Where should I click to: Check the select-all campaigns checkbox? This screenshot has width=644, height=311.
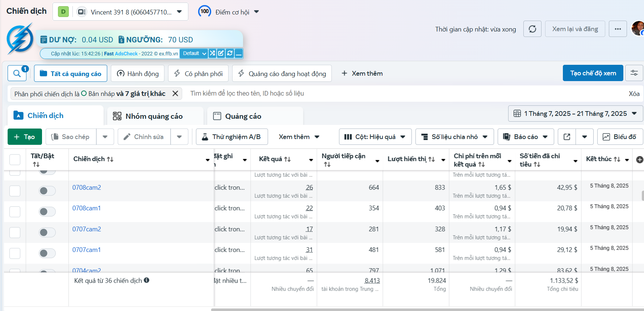point(15,160)
